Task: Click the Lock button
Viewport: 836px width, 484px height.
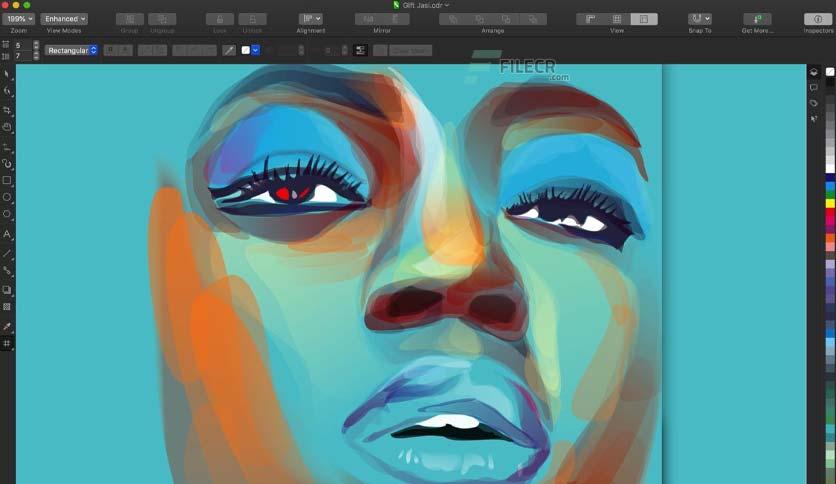Action: [220, 19]
